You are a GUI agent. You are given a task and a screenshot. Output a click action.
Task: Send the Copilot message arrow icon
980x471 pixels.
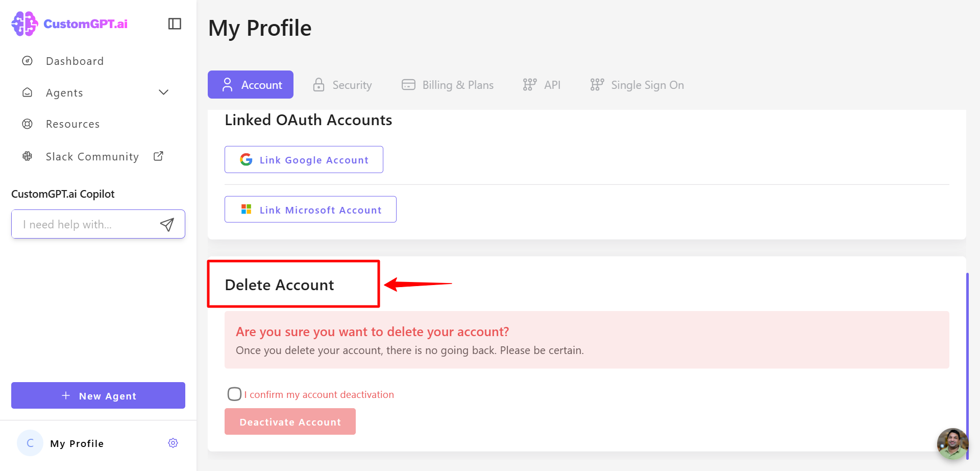pos(167,224)
